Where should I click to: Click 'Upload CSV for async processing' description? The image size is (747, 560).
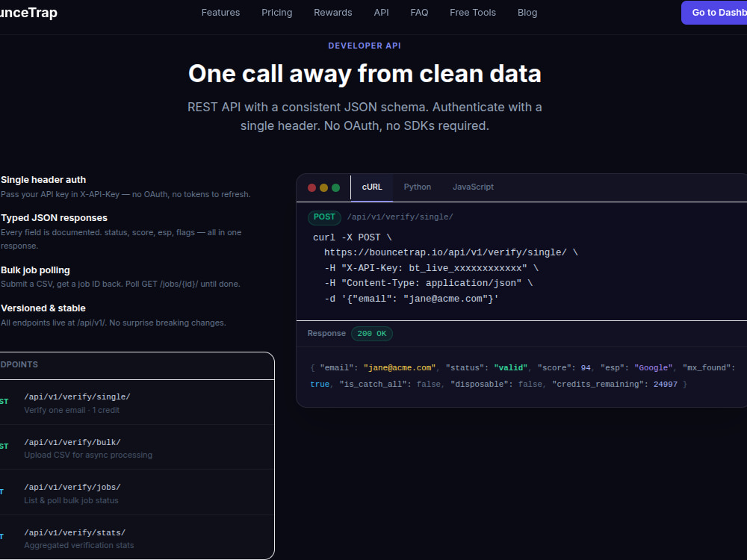tap(88, 455)
